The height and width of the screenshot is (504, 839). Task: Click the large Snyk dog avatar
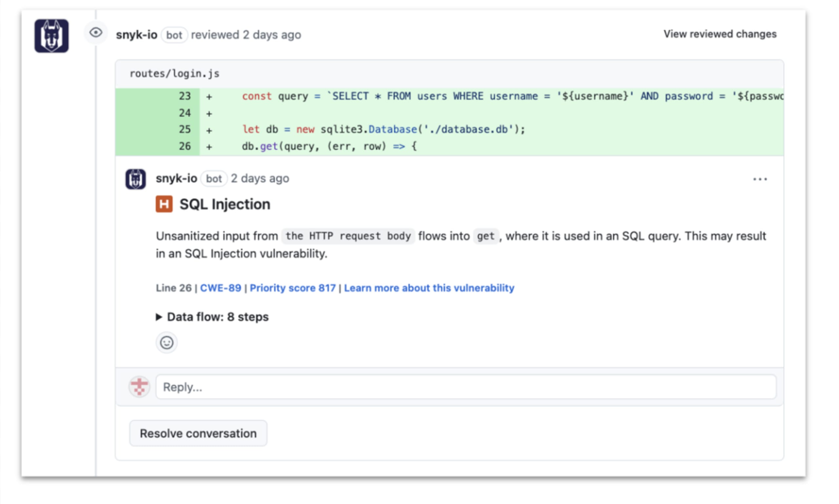point(51,36)
